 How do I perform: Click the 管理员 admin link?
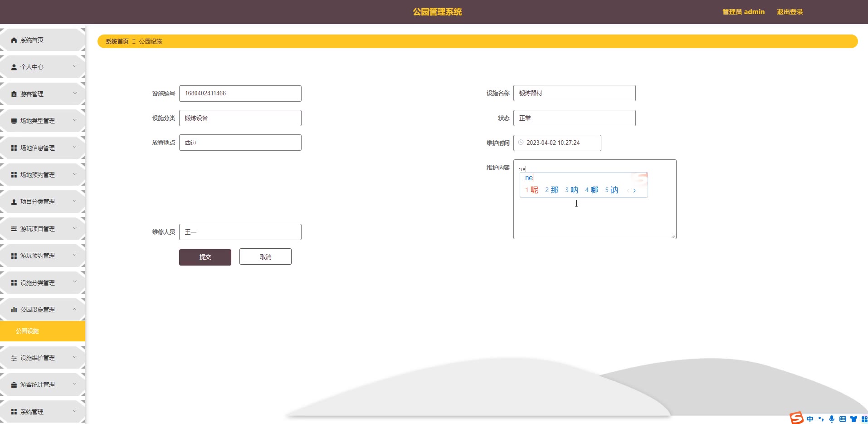pyautogui.click(x=743, y=12)
